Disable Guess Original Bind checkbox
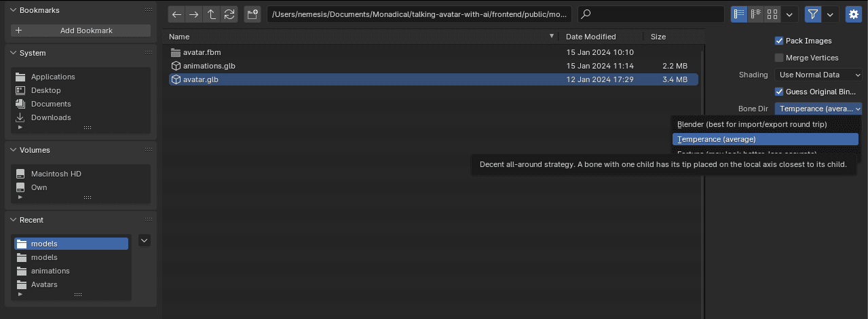This screenshot has height=319, width=868. point(779,92)
